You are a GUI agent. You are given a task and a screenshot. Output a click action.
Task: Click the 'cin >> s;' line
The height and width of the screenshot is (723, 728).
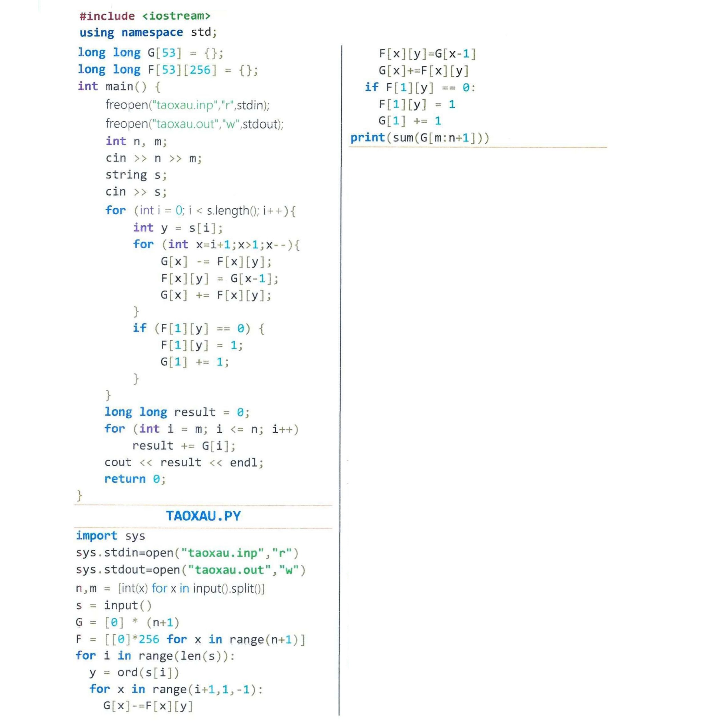[x=136, y=192]
